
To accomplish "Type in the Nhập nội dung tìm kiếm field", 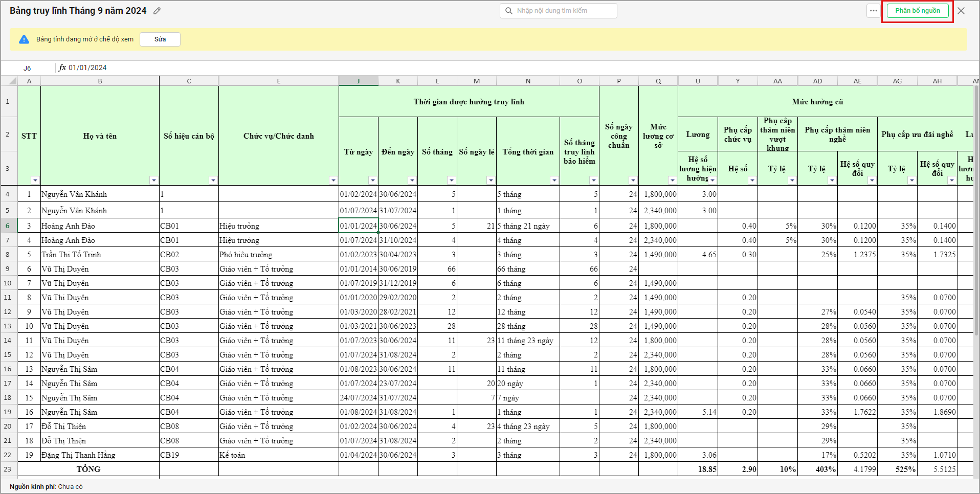I will tap(563, 11).
